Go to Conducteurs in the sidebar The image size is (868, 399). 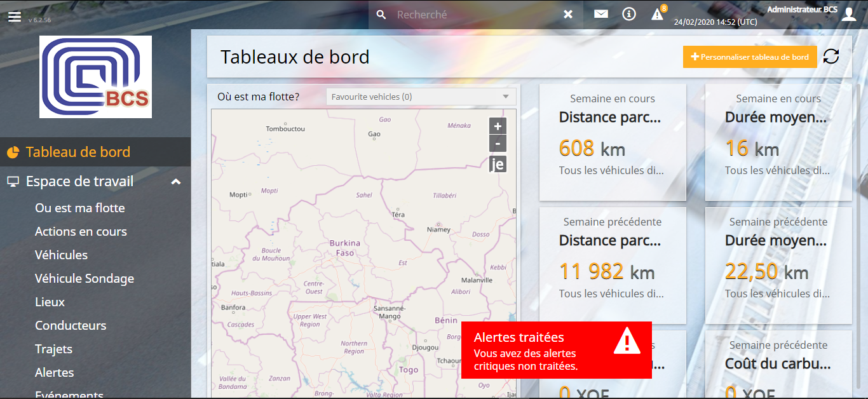coord(71,325)
